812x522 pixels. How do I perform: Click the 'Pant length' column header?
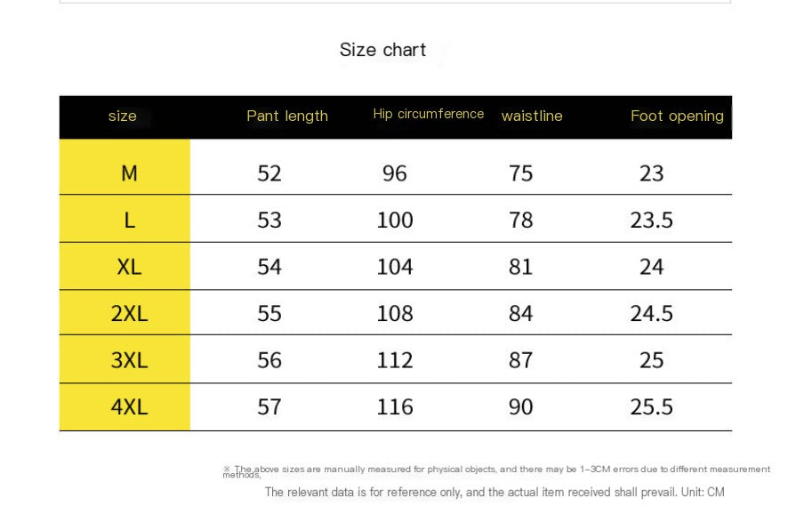[287, 116]
